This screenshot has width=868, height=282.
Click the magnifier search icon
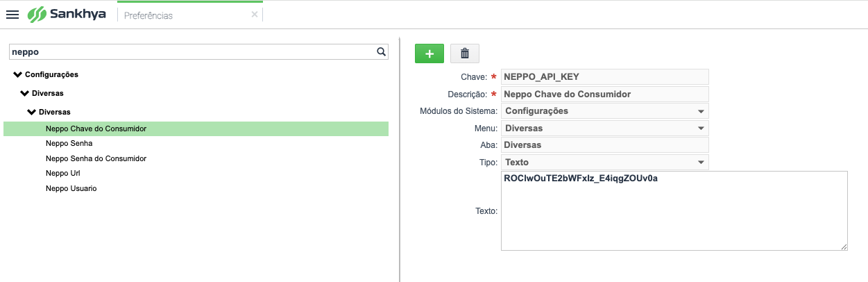click(381, 51)
